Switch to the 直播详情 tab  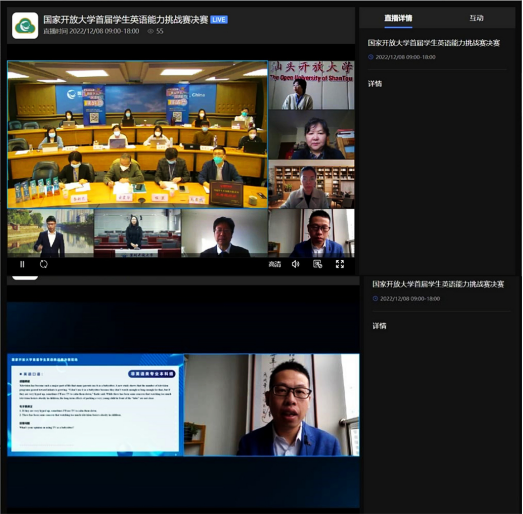[398, 18]
